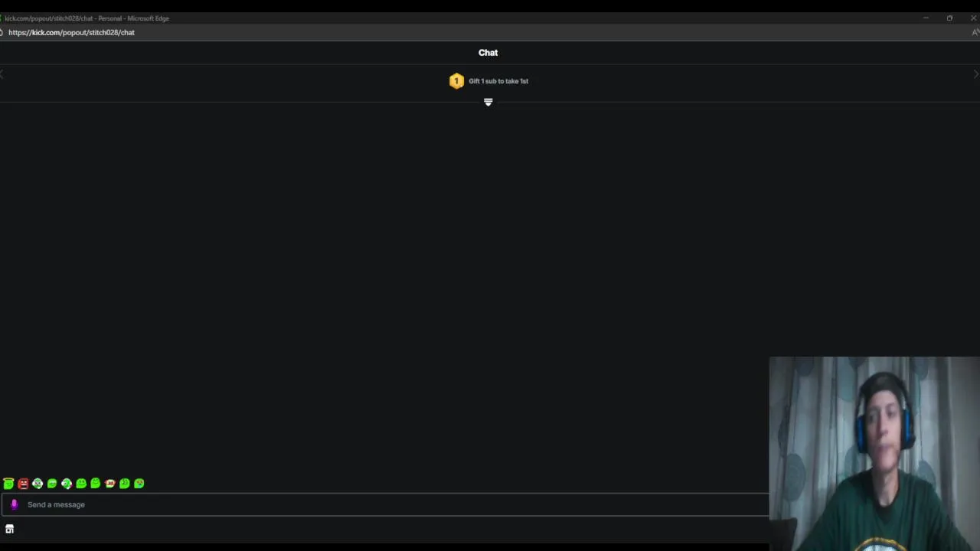Insert the angel halo green emote
The image size is (980, 551).
8,483
